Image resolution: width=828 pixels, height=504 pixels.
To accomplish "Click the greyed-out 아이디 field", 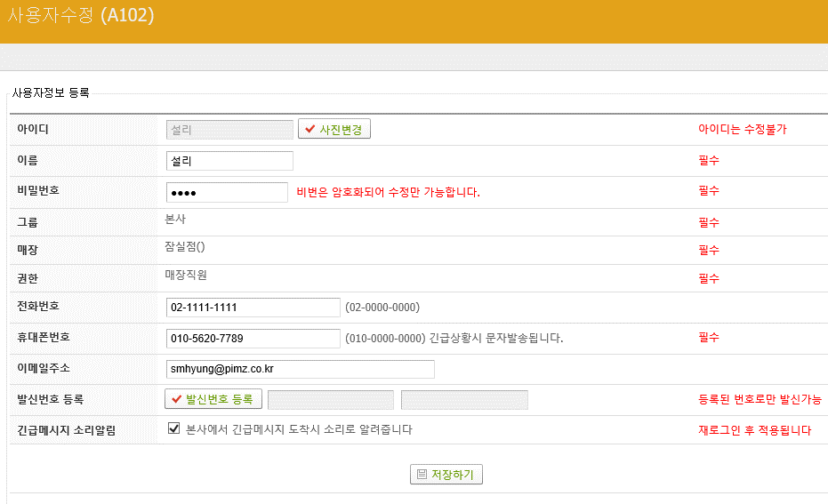I will (x=229, y=130).
